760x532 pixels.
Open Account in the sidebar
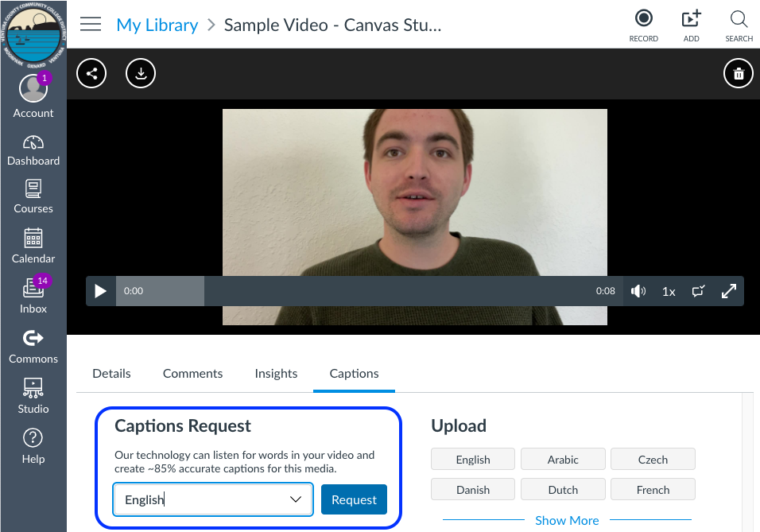[x=33, y=96]
